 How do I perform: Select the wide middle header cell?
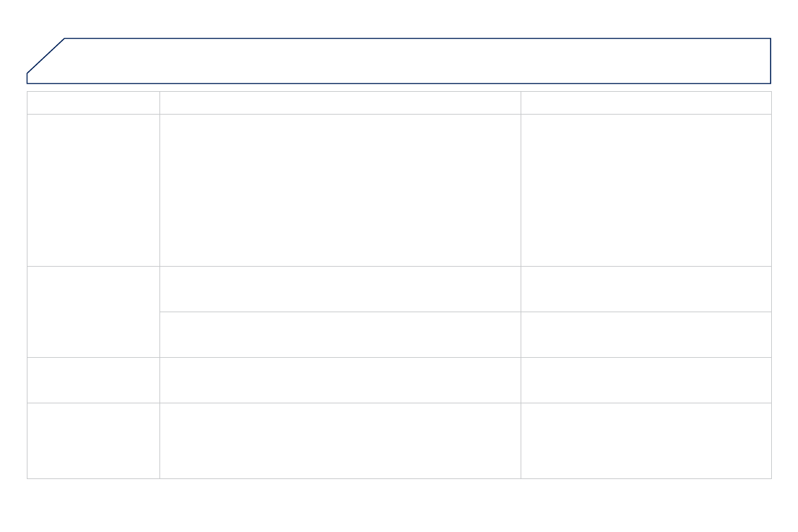coord(340,103)
